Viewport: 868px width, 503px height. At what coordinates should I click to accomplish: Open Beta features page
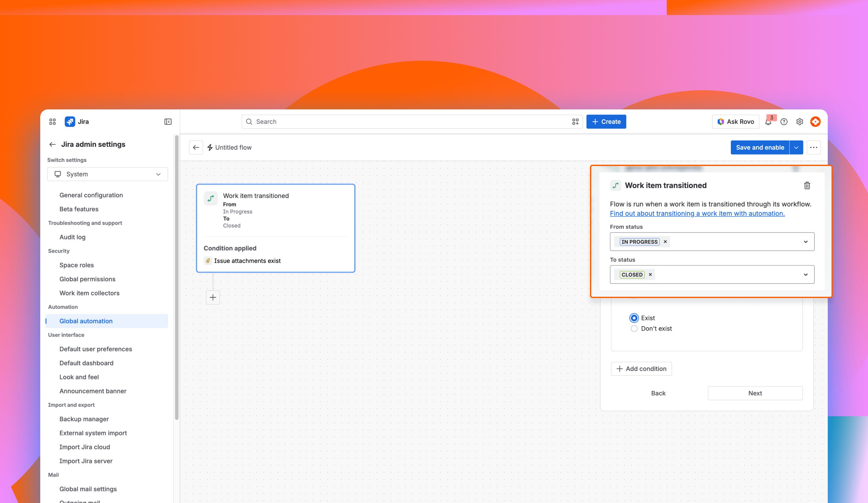pos(79,209)
